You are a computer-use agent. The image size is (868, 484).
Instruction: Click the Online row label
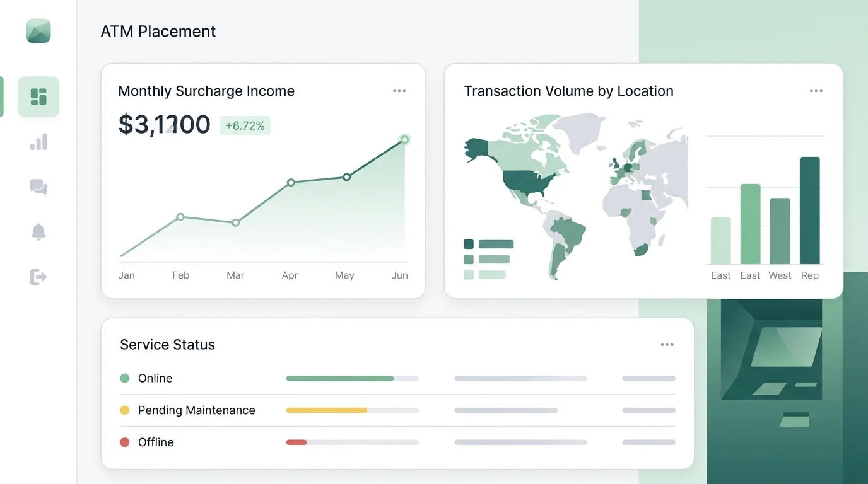coord(155,378)
